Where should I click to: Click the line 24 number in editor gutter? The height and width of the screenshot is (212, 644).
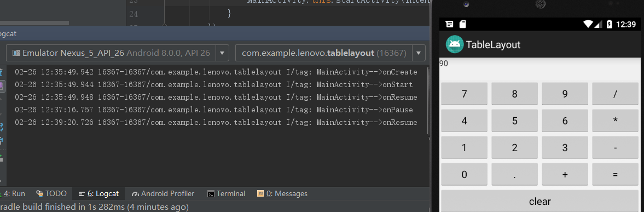[133, 14]
